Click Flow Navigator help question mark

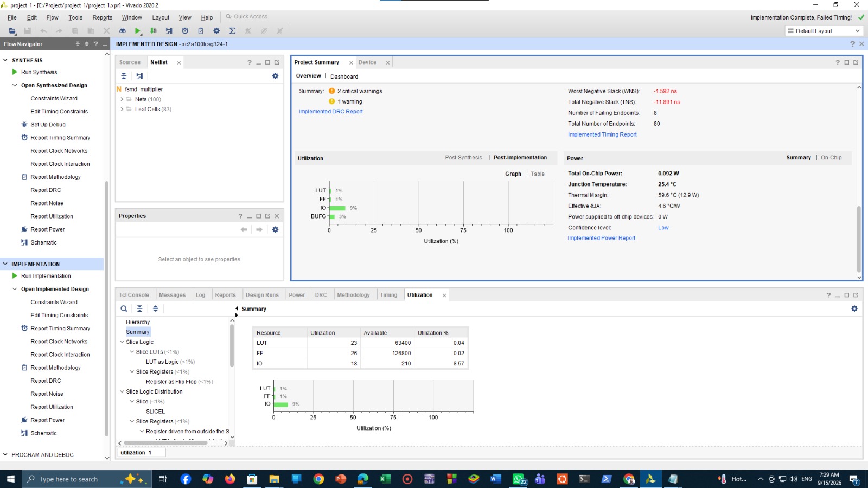point(96,44)
